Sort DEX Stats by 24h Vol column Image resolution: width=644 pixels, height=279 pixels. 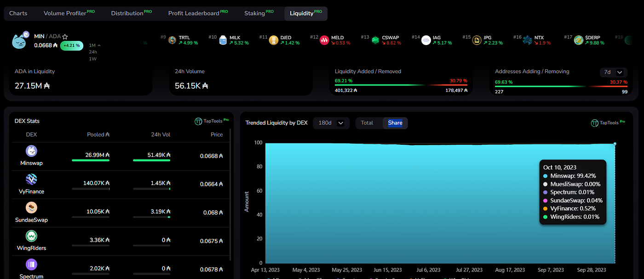(160, 135)
